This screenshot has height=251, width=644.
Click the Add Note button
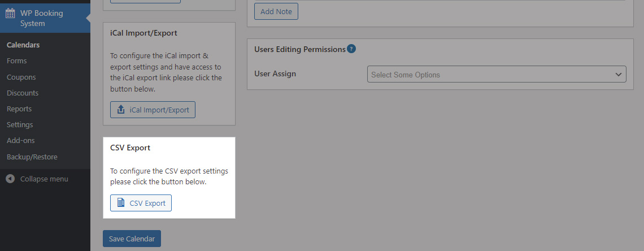[x=276, y=11]
